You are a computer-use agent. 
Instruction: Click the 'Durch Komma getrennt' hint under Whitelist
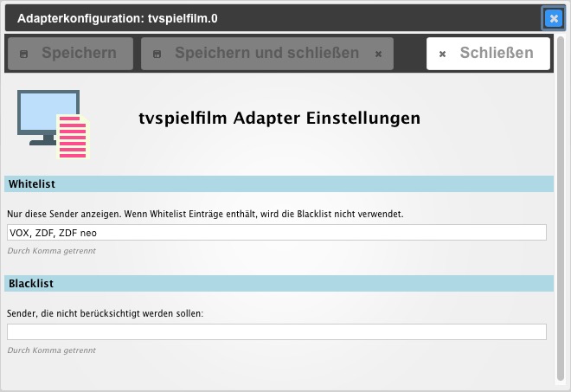[51, 251]
